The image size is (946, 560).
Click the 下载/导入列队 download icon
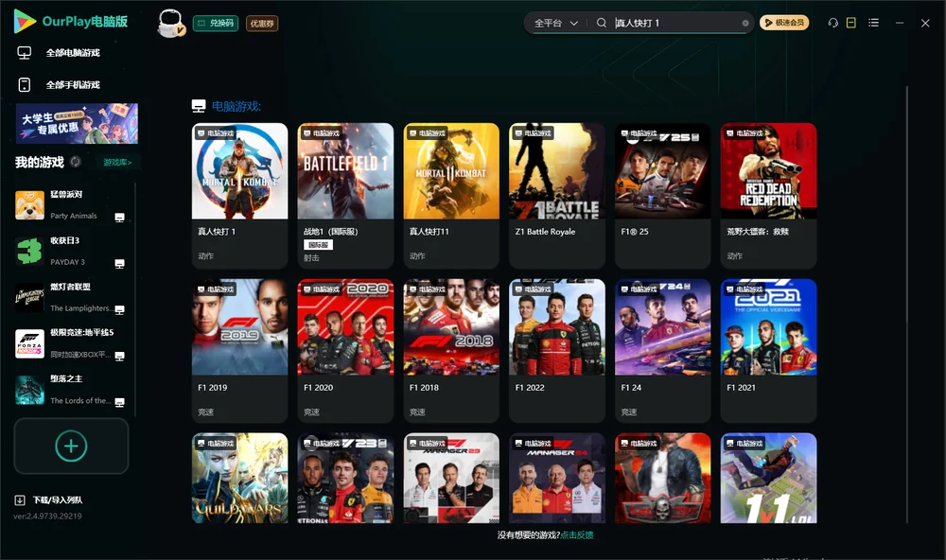20,500
